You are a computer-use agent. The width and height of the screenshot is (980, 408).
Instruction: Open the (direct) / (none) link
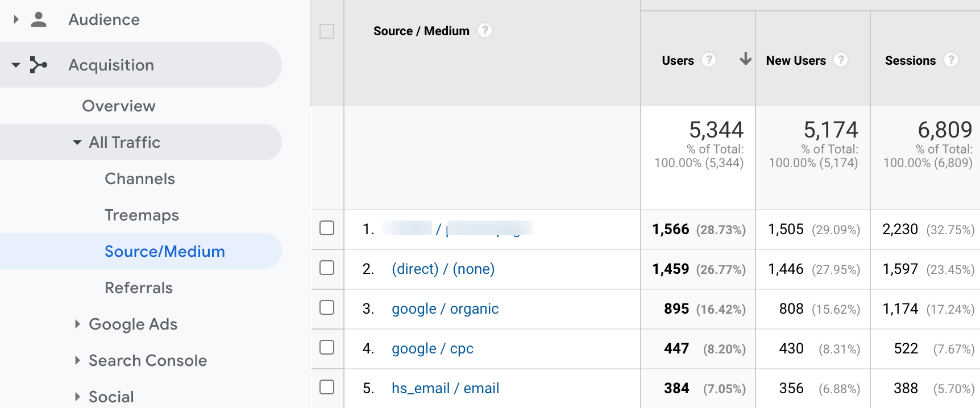tap(443, 269)
